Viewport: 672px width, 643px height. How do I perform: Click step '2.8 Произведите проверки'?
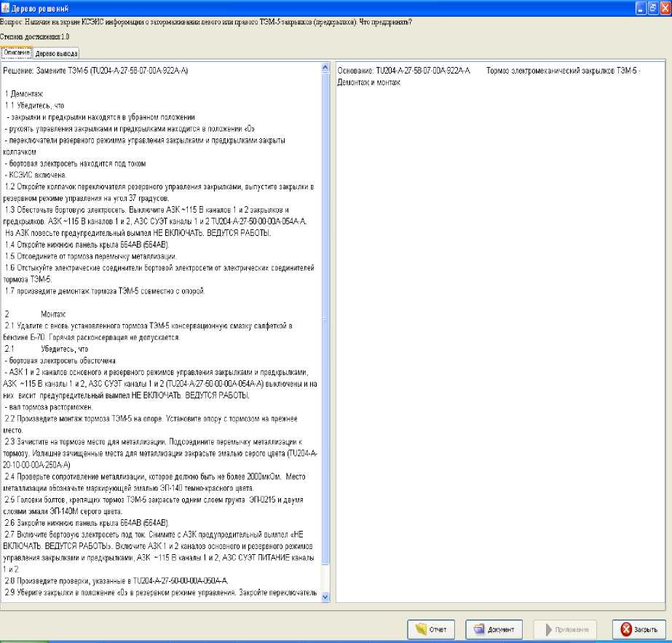116,581
